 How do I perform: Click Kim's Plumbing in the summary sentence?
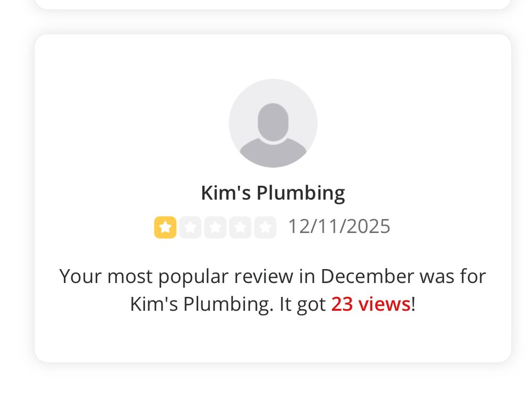[200, 304]
